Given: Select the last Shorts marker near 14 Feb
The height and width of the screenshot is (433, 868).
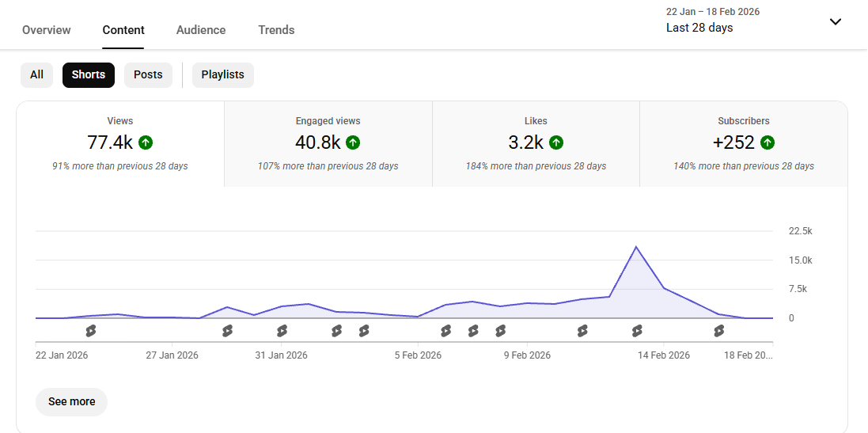Looking at the screenshot, I should [638, 331].
